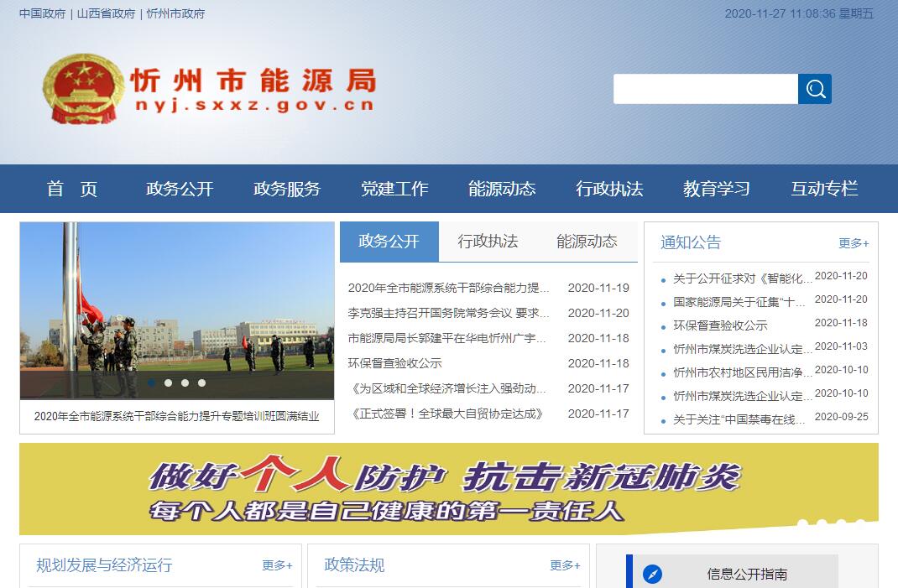Expand 更多+ next to 规划发展与经济运行
The height and width of the screenshot is (588, 898).
point(277,565)
